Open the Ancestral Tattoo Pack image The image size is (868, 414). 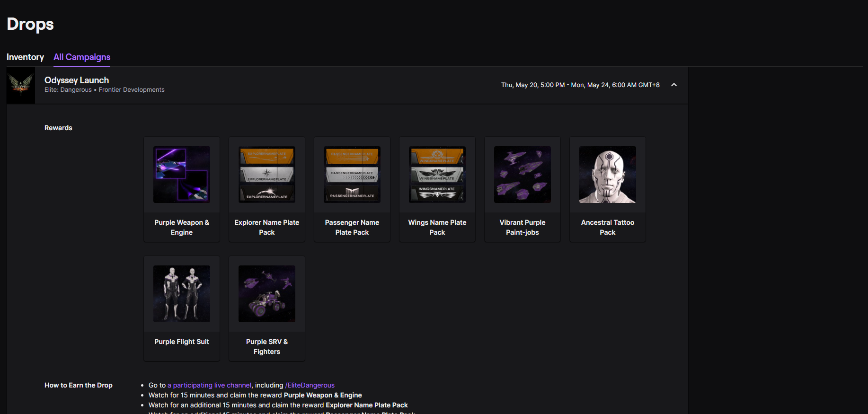[608, 175]
